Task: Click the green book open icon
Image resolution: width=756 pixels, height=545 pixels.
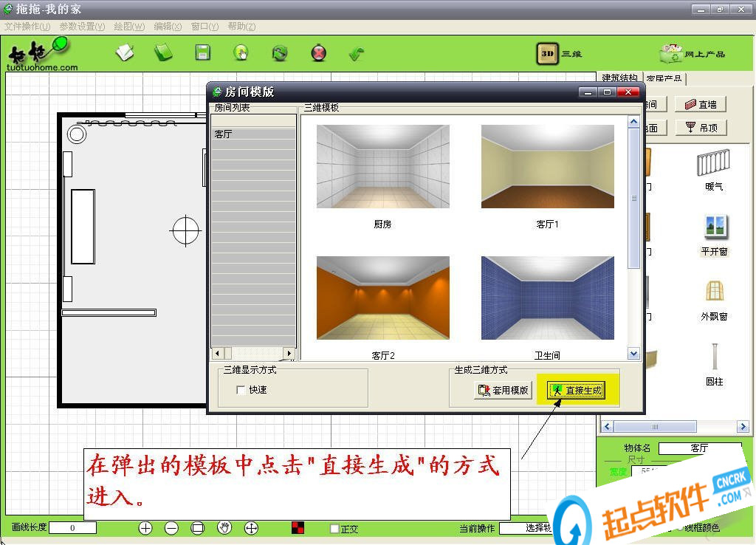Action: click(x=163, y=52)
